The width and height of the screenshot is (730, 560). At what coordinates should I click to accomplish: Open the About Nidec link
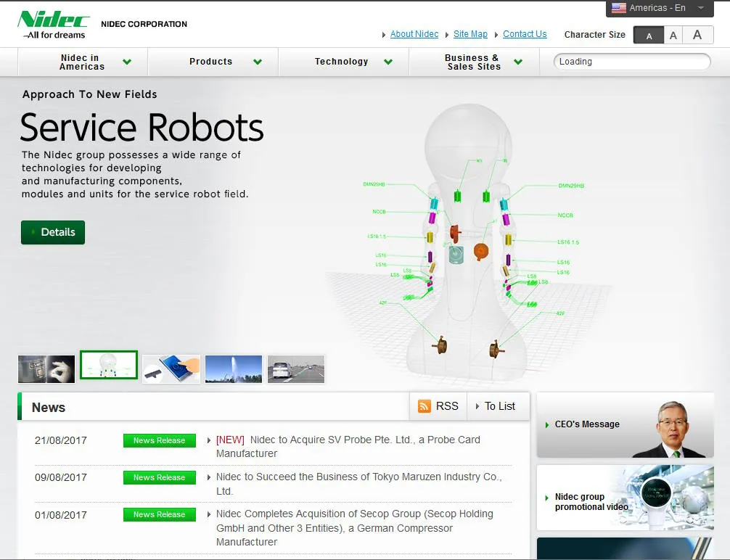pyautogui.click(x=414, y=34)
